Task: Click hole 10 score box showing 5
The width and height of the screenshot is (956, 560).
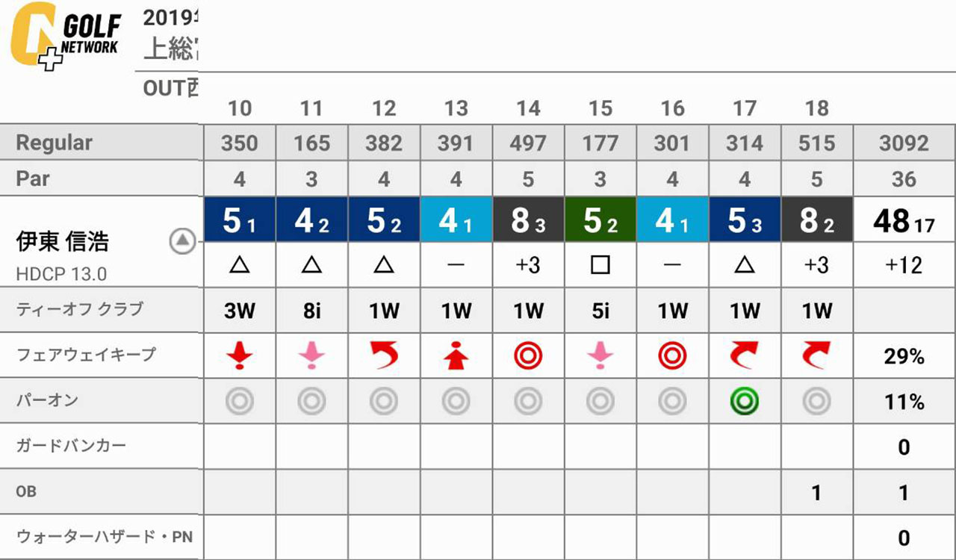Action: pyautogui.click(x=240, y=220)
